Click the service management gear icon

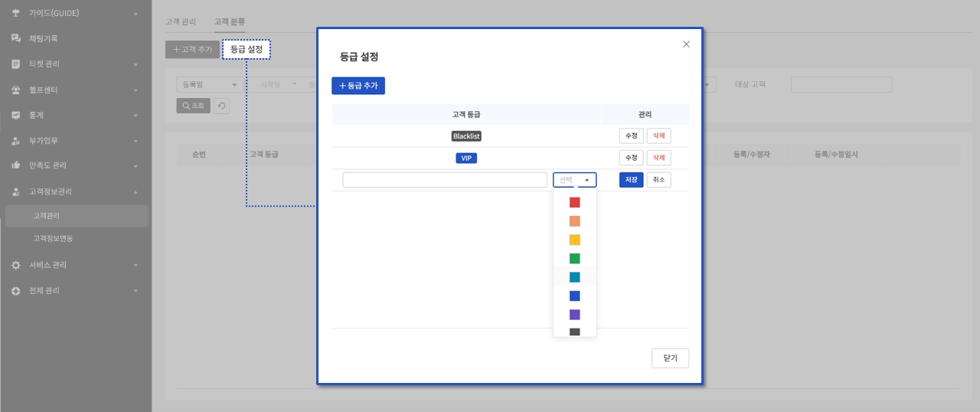point(15,265)
